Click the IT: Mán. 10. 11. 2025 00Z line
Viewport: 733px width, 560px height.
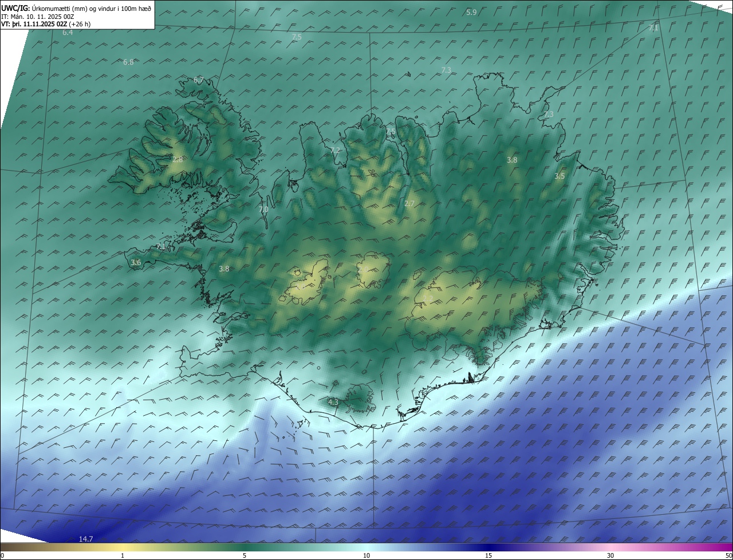[x=37, y=17]
